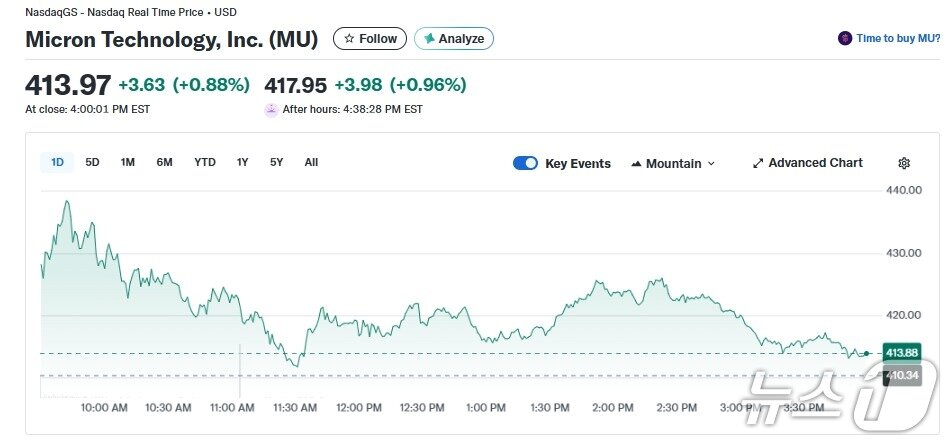Select the 1D time range tab
This screenshot has height=446, width=952.
[57, 162]
